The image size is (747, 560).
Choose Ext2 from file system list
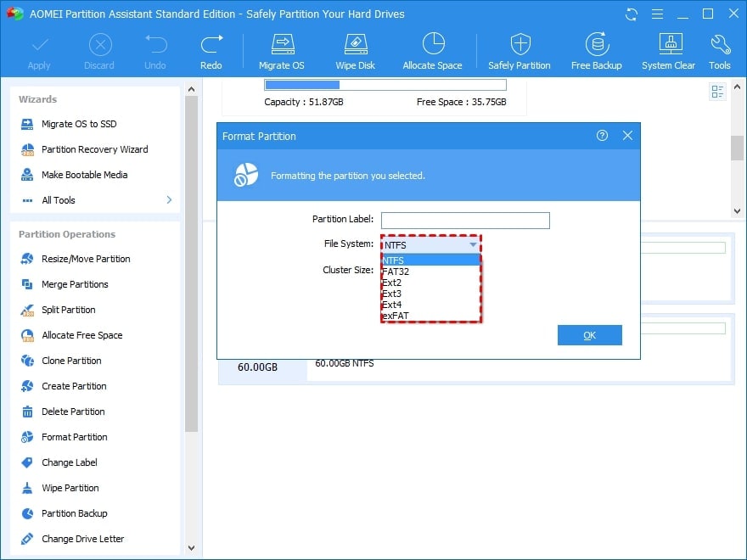pos(431,283)
